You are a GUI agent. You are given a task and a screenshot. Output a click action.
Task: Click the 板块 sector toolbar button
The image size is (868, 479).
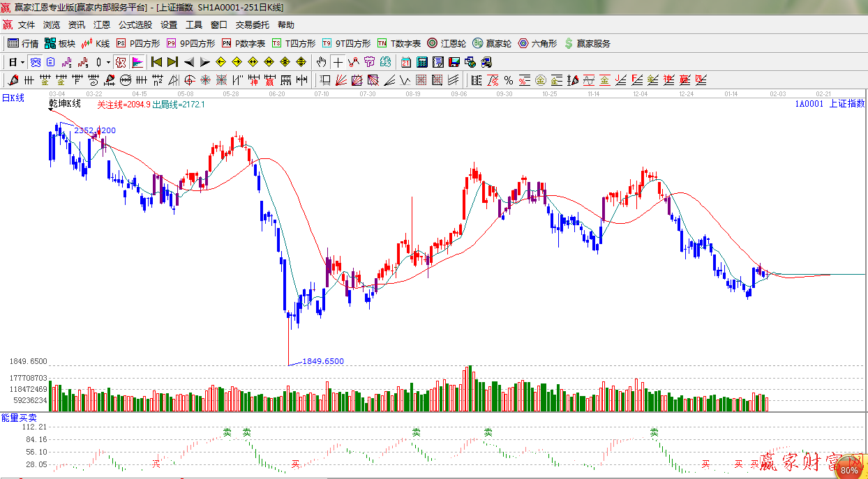(60, 43)
